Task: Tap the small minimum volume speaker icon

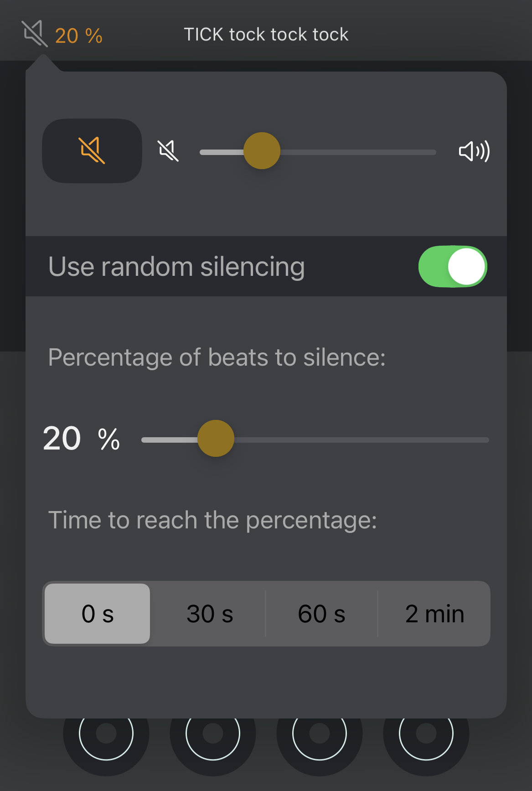Action: 168,151
